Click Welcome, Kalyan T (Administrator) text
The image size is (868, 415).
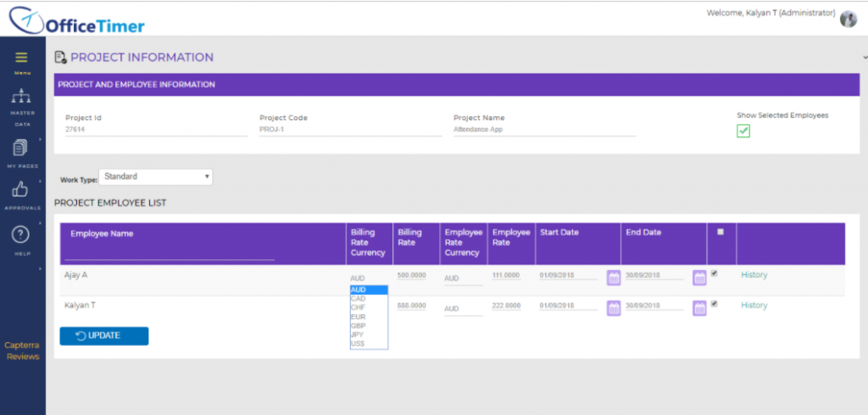[x=771, y=13]
